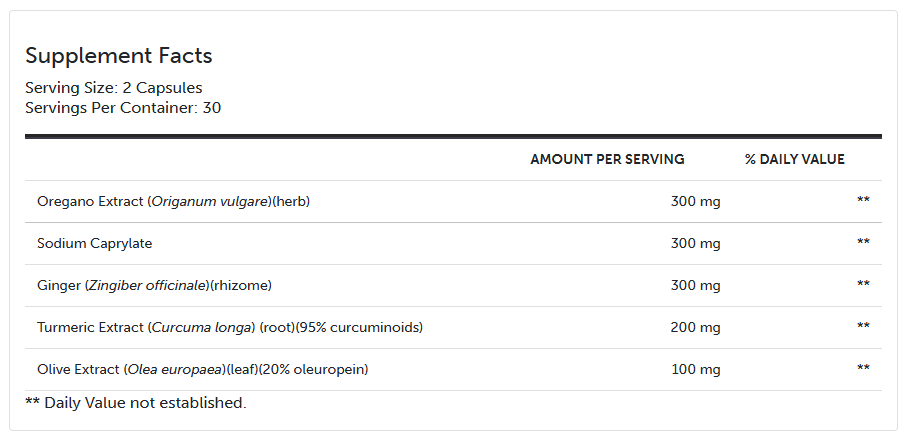Screen dimensions: 912x445
Task: Click the AMOUNT PER SERVING column header
Action: (607, 159)
